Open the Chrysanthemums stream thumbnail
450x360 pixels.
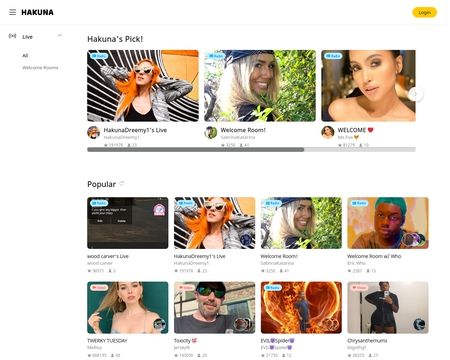pos(388,307)
